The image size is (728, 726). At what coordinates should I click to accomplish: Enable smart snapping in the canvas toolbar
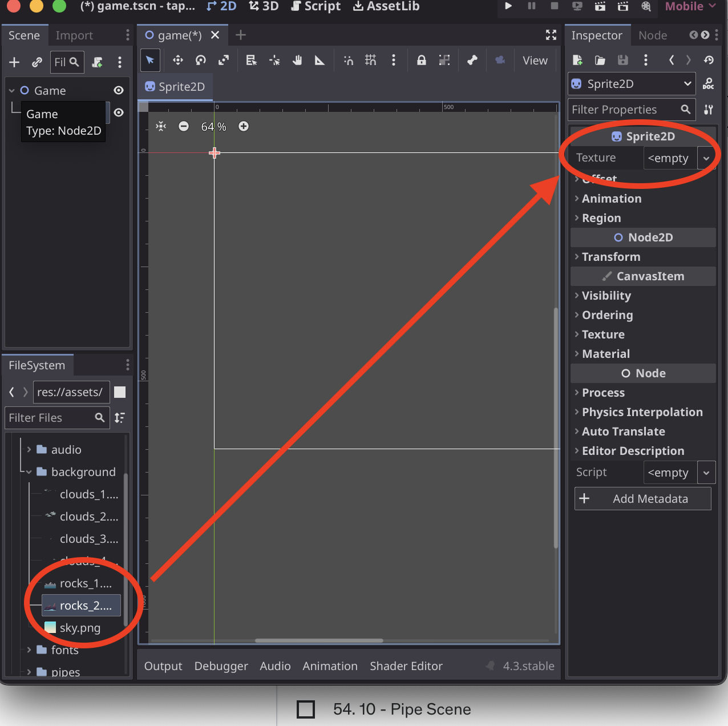pyautogui.click(x=348, y=60)
